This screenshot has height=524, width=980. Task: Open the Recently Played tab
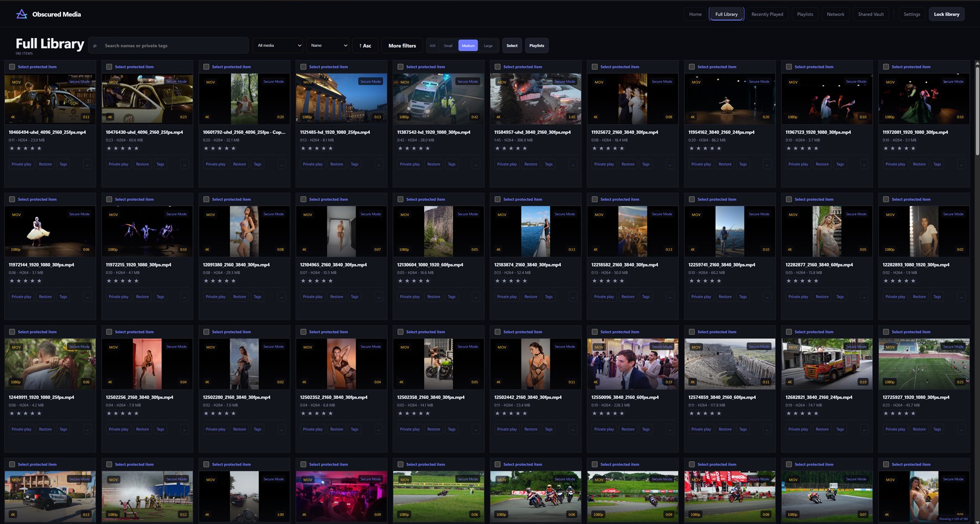(767, 14)
